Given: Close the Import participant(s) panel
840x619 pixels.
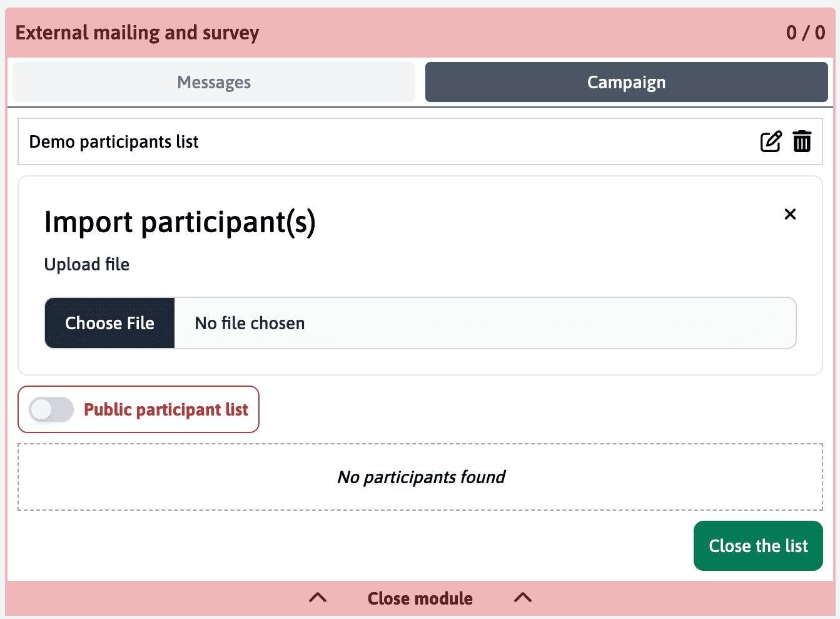Looking at the screenshot, I should click(x=790, y=214).
